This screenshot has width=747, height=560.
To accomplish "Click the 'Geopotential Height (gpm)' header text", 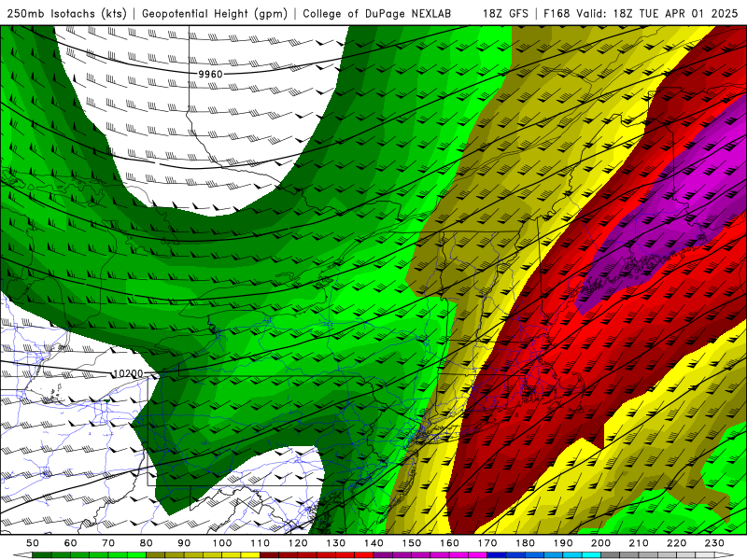I will point(215,14).
